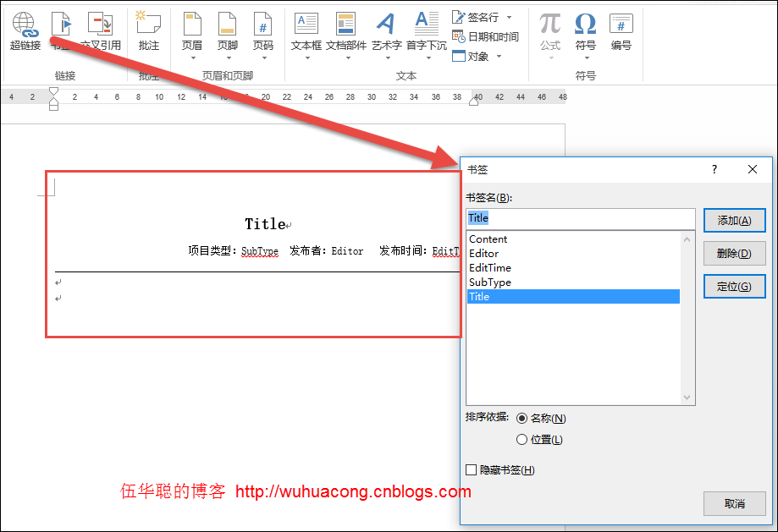Image resolution: width=778 pixels, height=532 pixels.
Task: Click the Go To (定位) button
Action: pyautogui.click(x=734, y=287)
